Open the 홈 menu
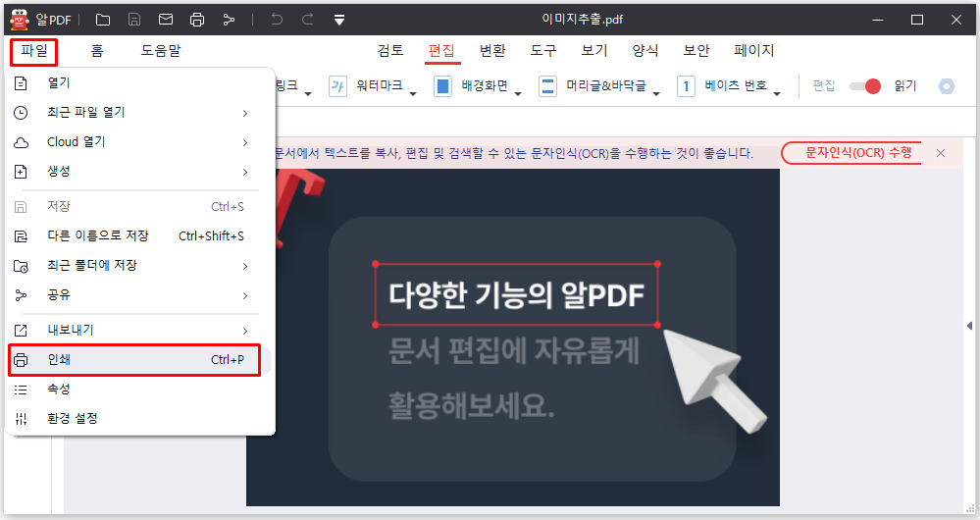Image resolution: width=980 pixels, height=520 pixels. coord(97,51)
